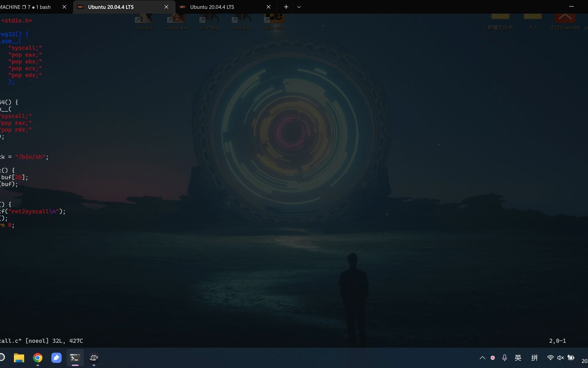This screenshot has width=588, height=368.
Task: Open the ida64.exe desktop shortcut
Action: (177, 22)
